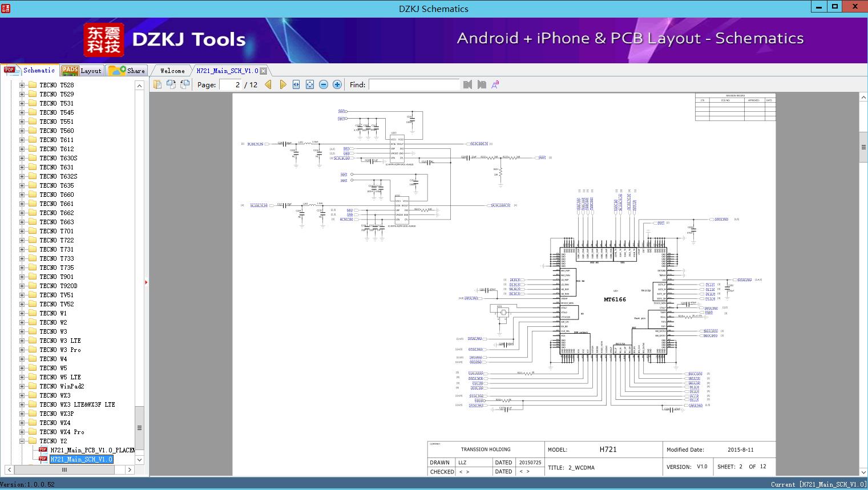Screen dimensions: 868x490
Task: Open H721_Main_PCB_V1.0 placement file
Action: click(92, 450)
